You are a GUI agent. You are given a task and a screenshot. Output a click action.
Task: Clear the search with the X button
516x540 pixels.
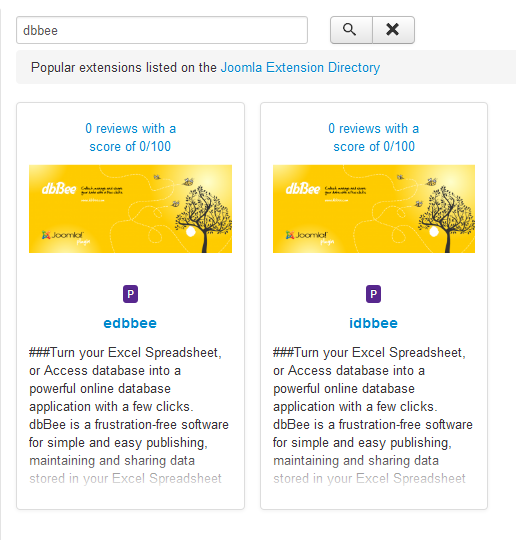393,30
